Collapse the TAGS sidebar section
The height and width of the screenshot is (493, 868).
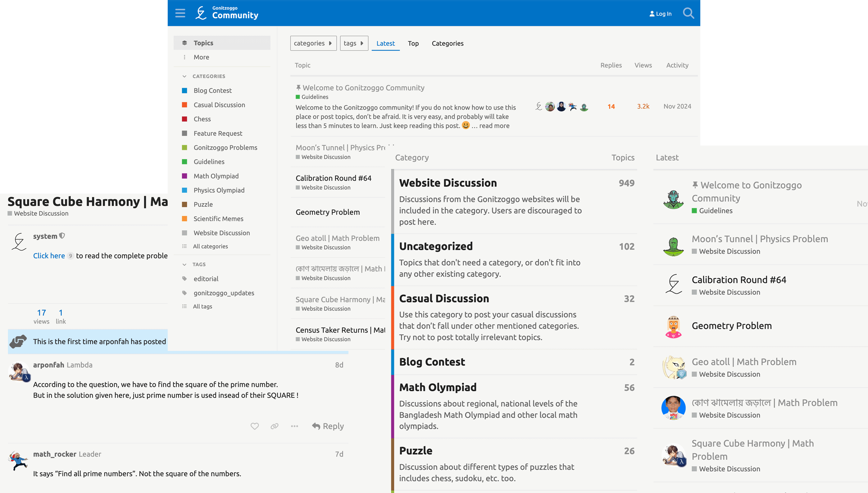(184, 264)
